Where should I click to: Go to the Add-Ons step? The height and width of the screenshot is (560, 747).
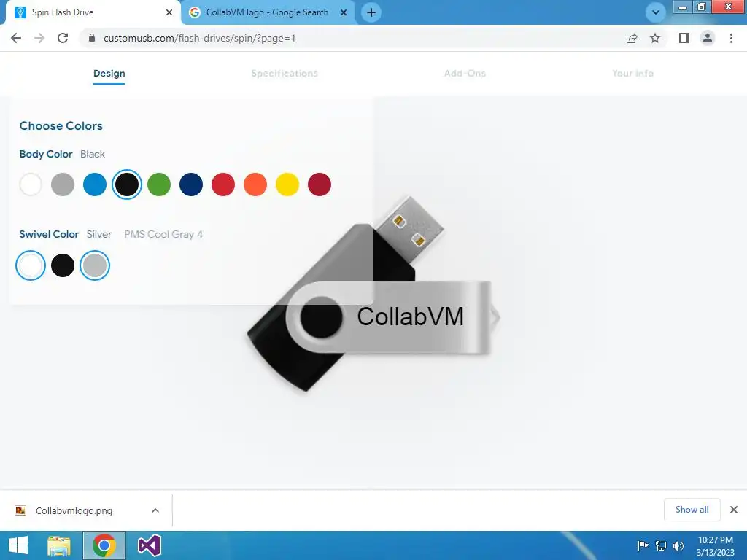pyautogui.click(x=465, y=74)
